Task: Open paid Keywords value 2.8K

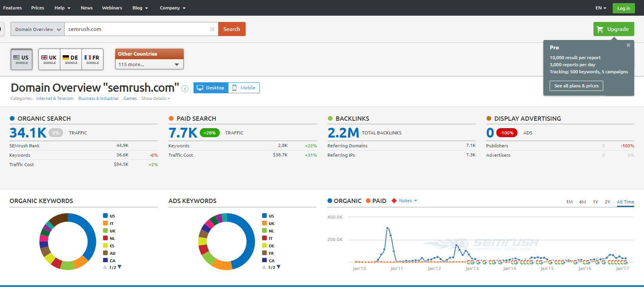Action: coord(283,145)
